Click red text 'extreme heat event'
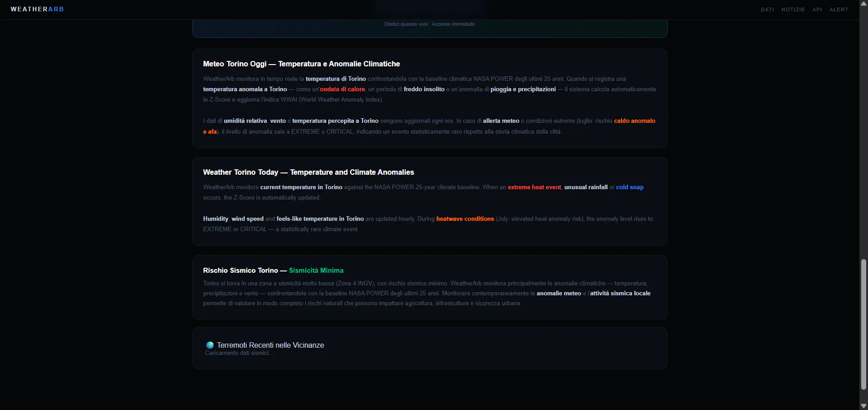 tap(534, 187)
